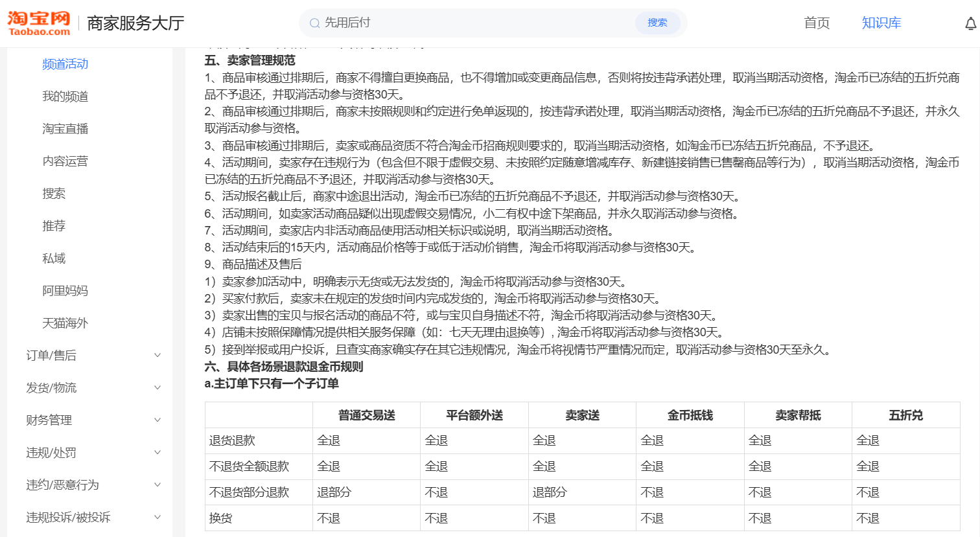The width and height of the screenshot is (980, 537).
Task: Click row label 不退货全额退款
Action: click(250, 466)
